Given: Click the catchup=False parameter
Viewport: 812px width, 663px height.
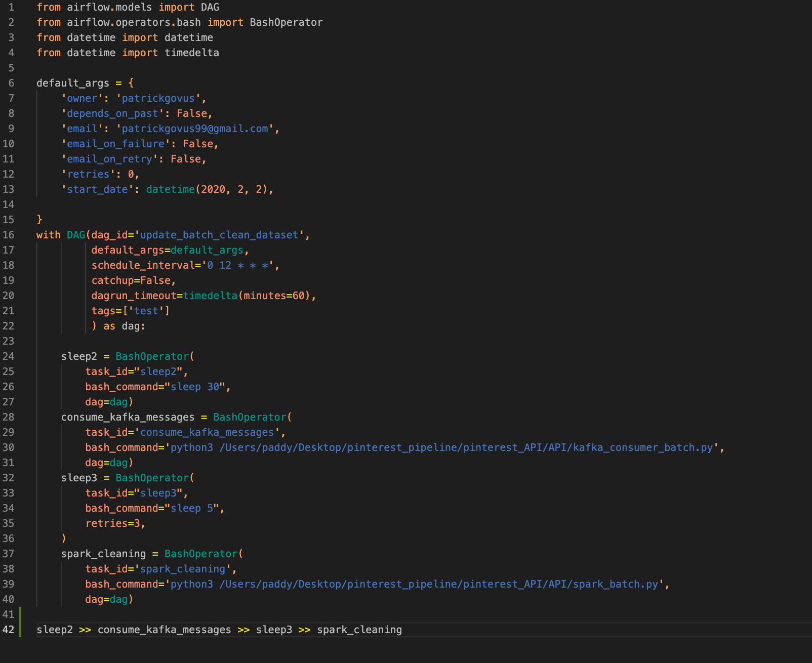Looking at the screenshot, I should point(133,280).
